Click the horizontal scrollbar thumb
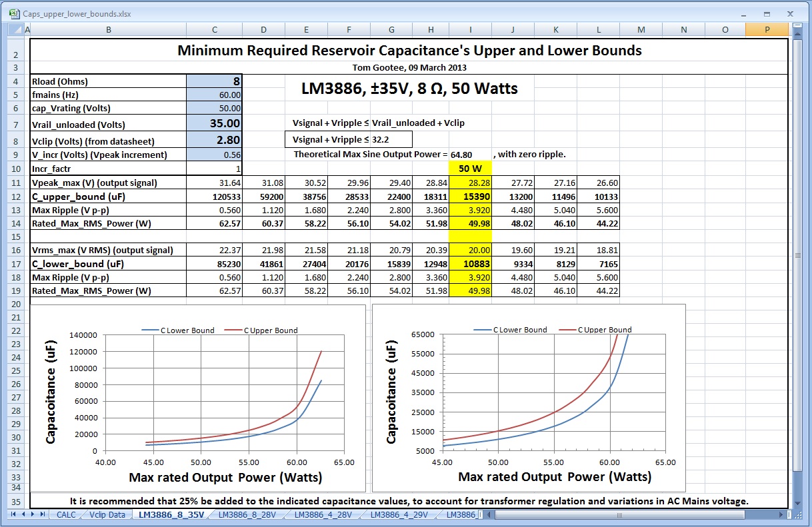 click(x=621, y=514)
